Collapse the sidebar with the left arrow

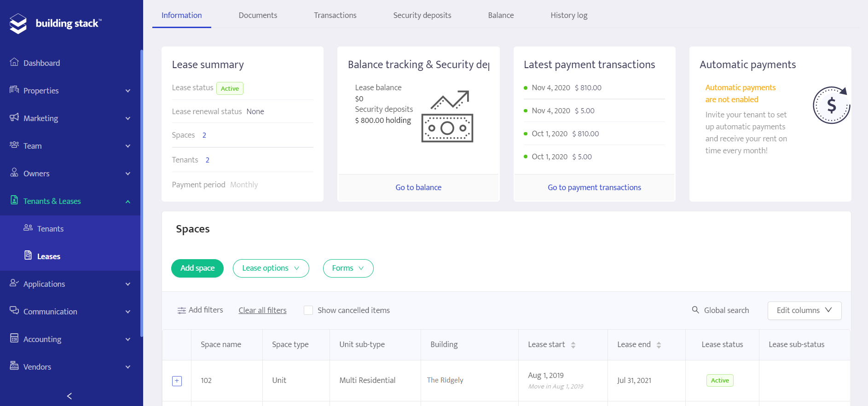click(x=69, y=396)
